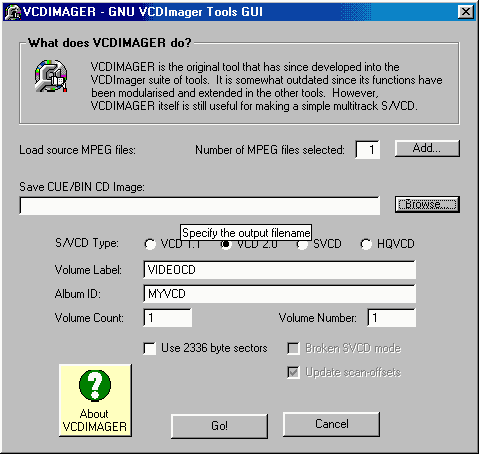The height and width of the screenshot is (454, 479).
Task: Toggle Broken SVCD mode checkbox
Action: pos(293,348)
